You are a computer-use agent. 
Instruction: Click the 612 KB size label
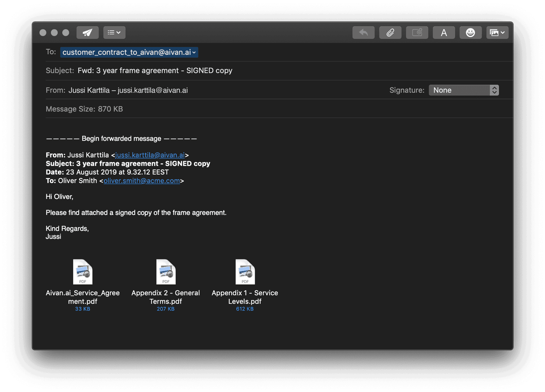(245, 309)
